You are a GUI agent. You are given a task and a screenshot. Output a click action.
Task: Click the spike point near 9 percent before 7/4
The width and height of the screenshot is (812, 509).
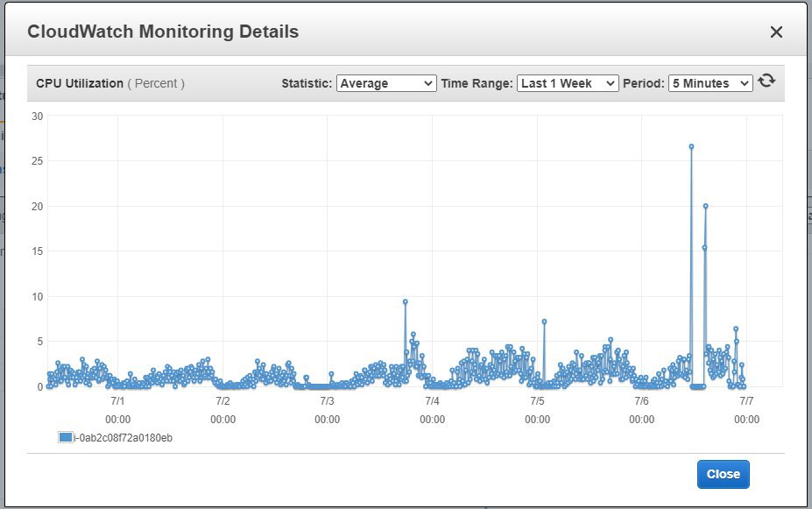click(x=405, y=301)
